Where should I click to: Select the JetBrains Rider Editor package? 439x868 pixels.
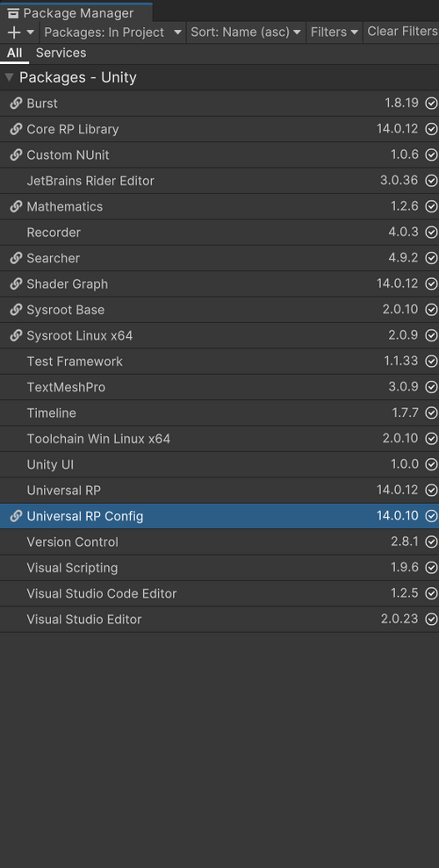coord(219,181)
